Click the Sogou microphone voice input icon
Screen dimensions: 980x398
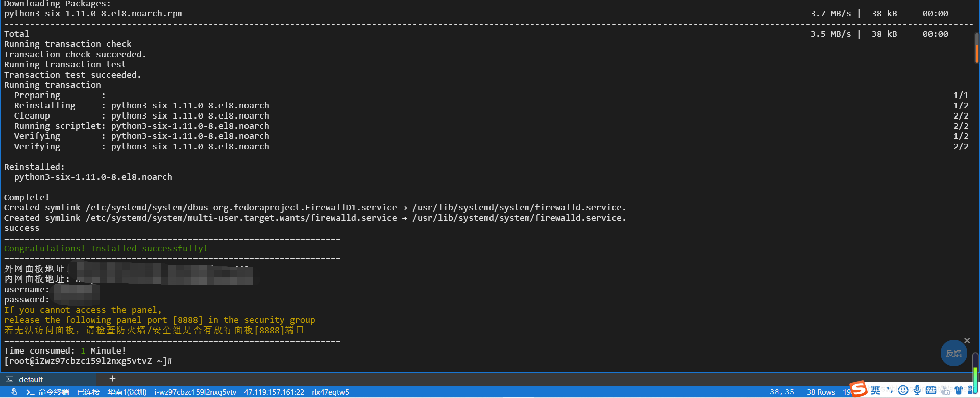point(917,390)
